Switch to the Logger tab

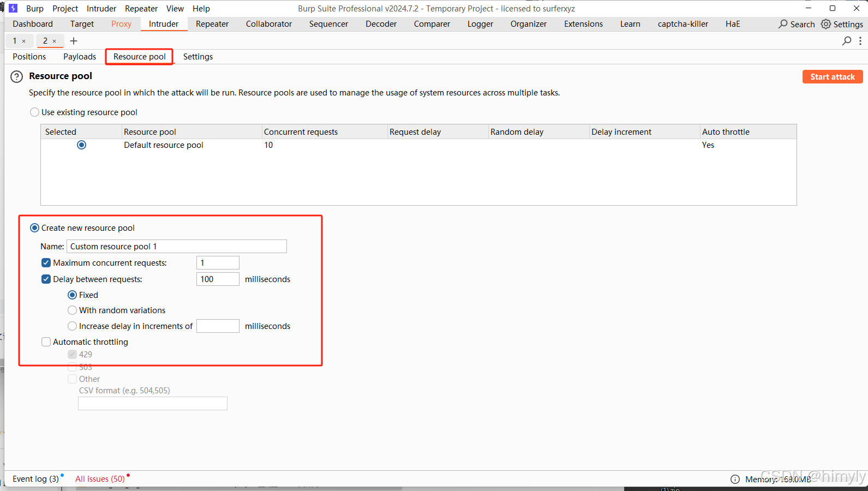pyautogui.click(x=480, y=24)
